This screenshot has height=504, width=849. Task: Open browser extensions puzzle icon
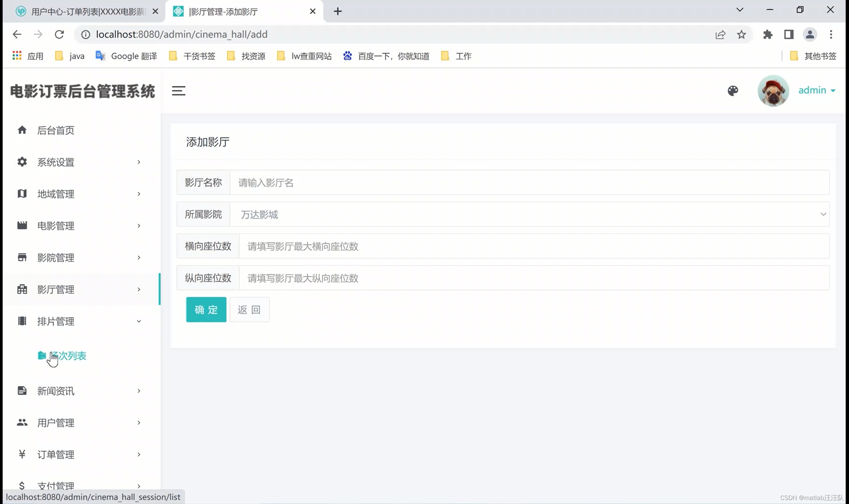click(x=767, y=34)
